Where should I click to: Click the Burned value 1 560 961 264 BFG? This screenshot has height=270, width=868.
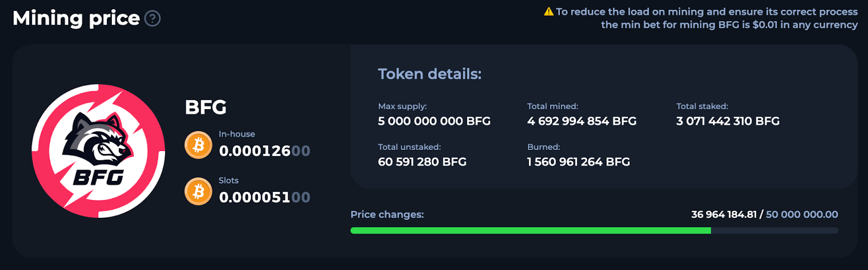pos(578,162)
